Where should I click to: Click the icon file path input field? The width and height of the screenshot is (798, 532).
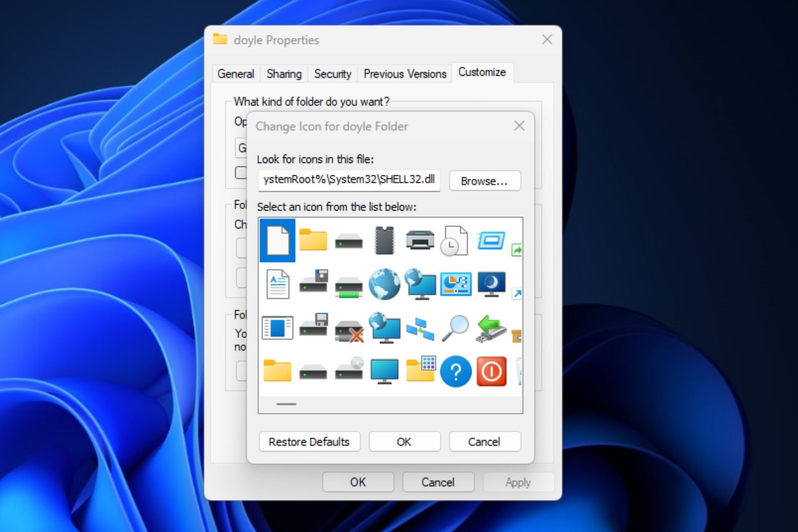(x=350, y=181)
